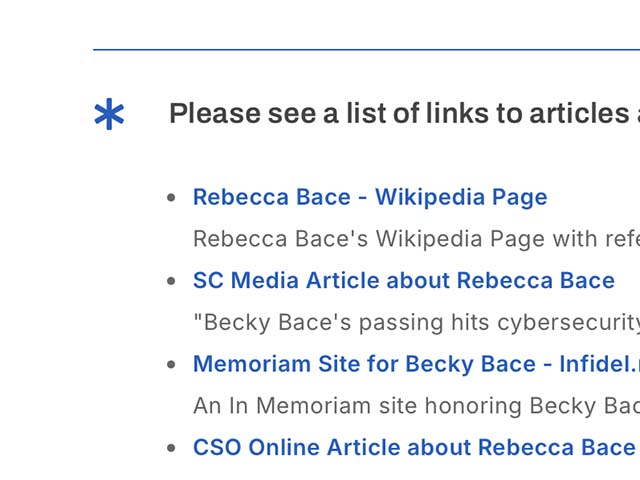Click the heading 'Please see a list of links'
Viewport: 640px width, 480px height.
coord(400,114)
